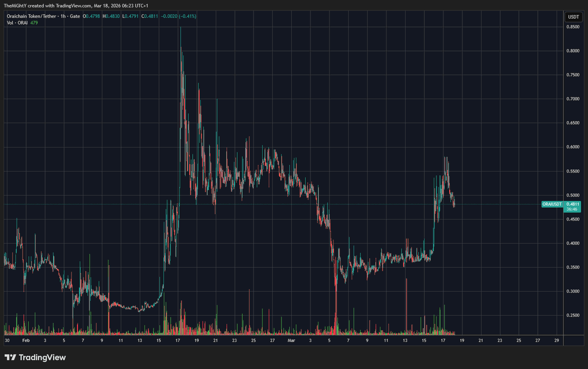
Task: Select the Vol · ORAI indicator legend
Action: point(17,23)
